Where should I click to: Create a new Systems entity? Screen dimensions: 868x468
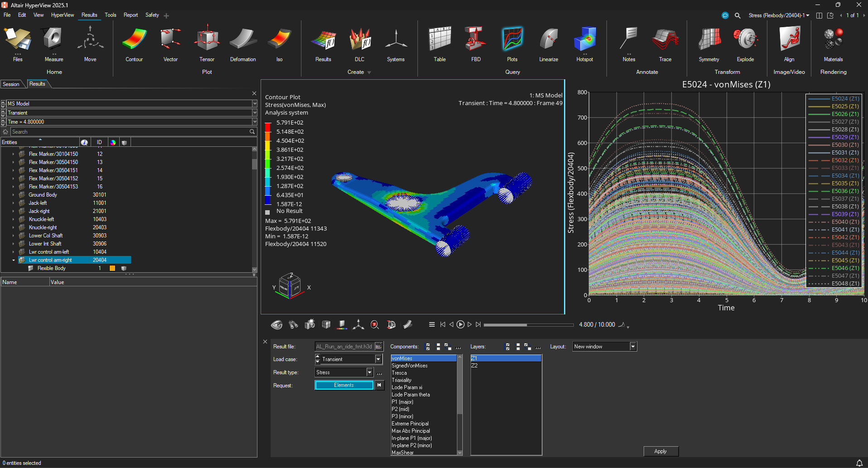coord(396,44)
